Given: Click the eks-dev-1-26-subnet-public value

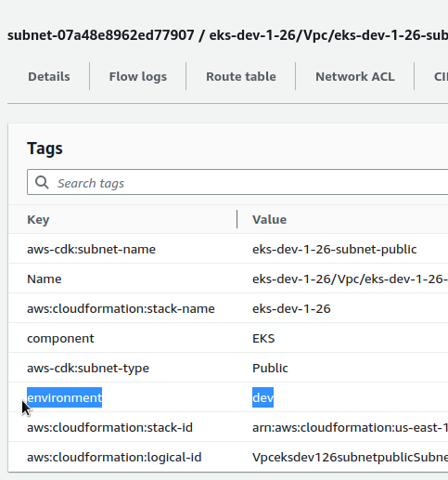Looking at the screenshot, I should (334, 249).
